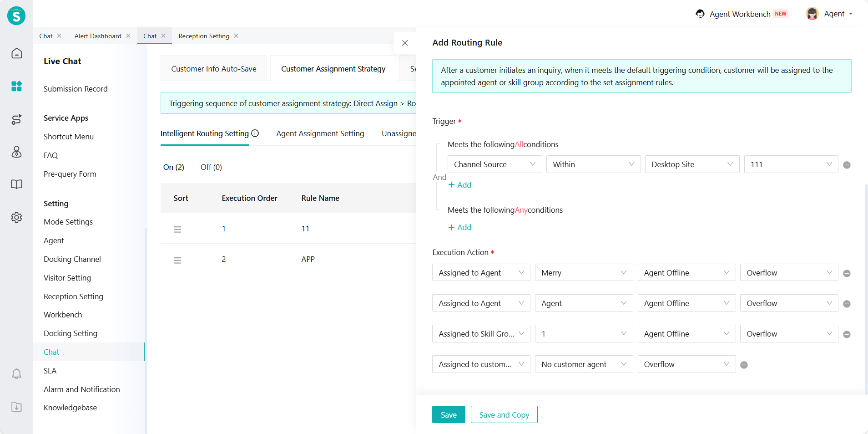Click the Save and Copy button
This screenshot has height=434, width=868.
(504, 415)
